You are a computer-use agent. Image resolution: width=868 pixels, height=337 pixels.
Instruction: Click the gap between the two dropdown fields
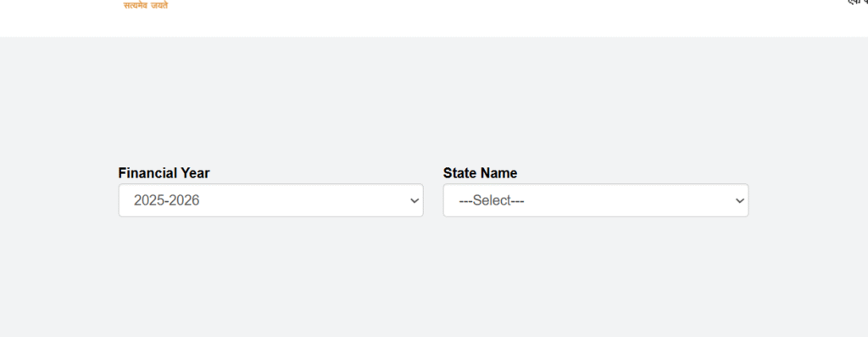click(x=433, y=200)
